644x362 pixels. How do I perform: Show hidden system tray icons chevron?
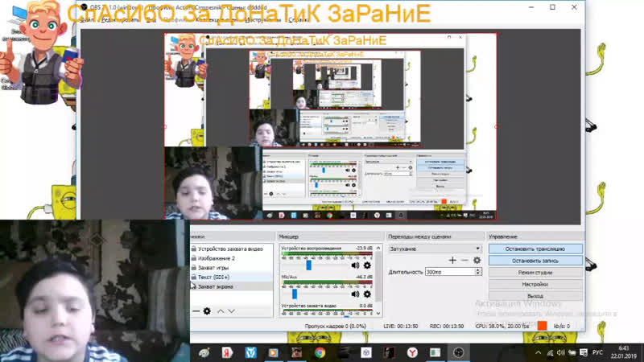pos(538,352)
